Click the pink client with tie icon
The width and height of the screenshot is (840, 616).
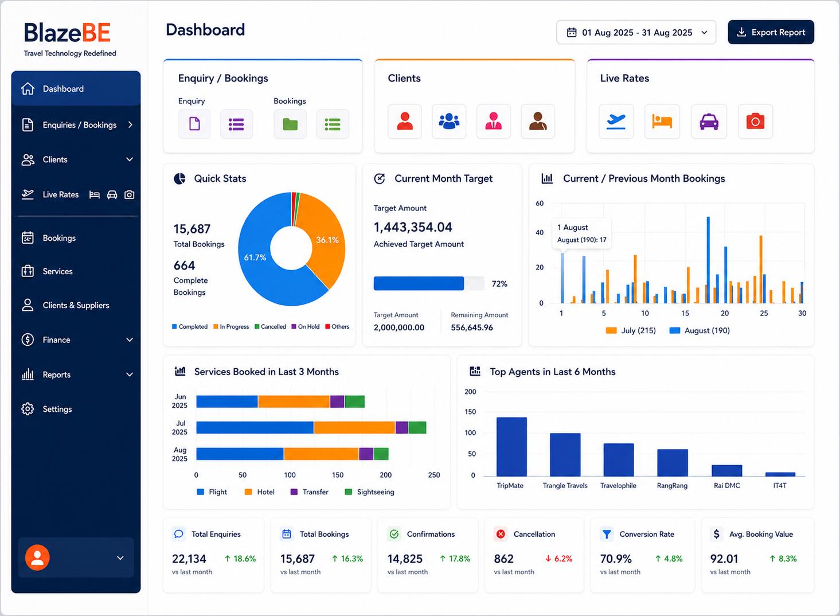(494, 121)
